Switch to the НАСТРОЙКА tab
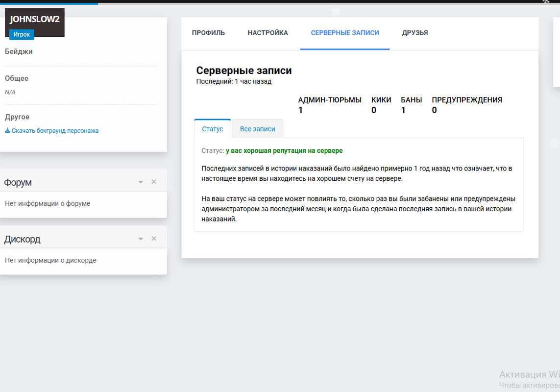Viewport: 560px width, 392px height. 268,33
